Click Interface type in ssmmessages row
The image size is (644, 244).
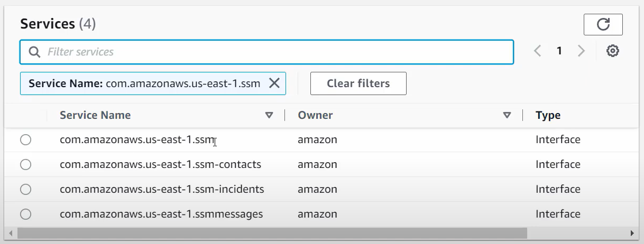click(558, 214)
